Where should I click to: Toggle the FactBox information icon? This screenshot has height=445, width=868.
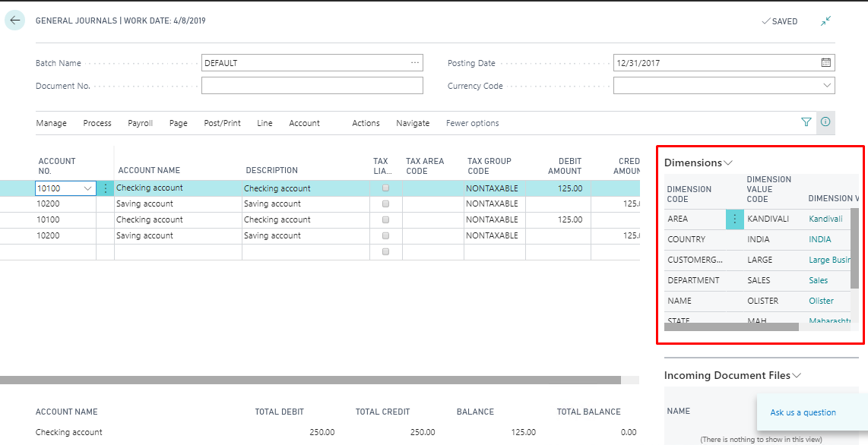pyautogui.click(x=825, y=122)
